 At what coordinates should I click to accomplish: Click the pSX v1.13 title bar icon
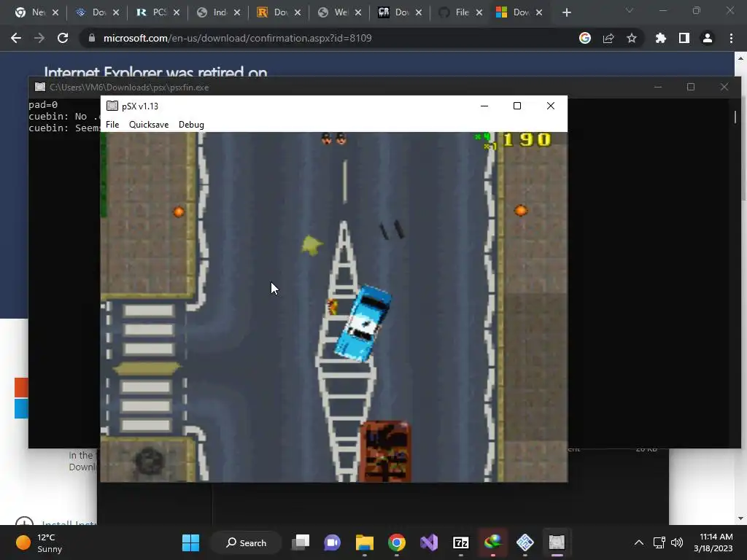112,106
